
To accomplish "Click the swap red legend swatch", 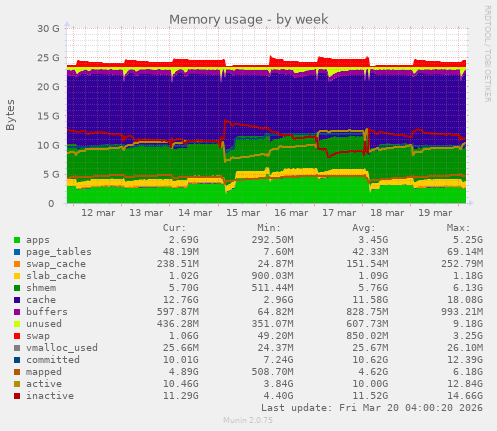I will click(x=17, y=336).
